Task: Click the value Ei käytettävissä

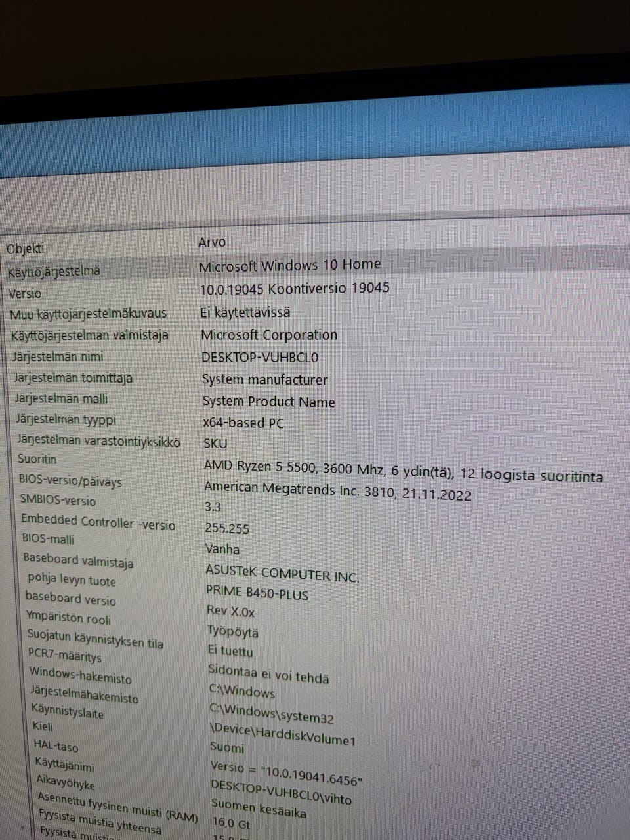Action: pos(245,312)
